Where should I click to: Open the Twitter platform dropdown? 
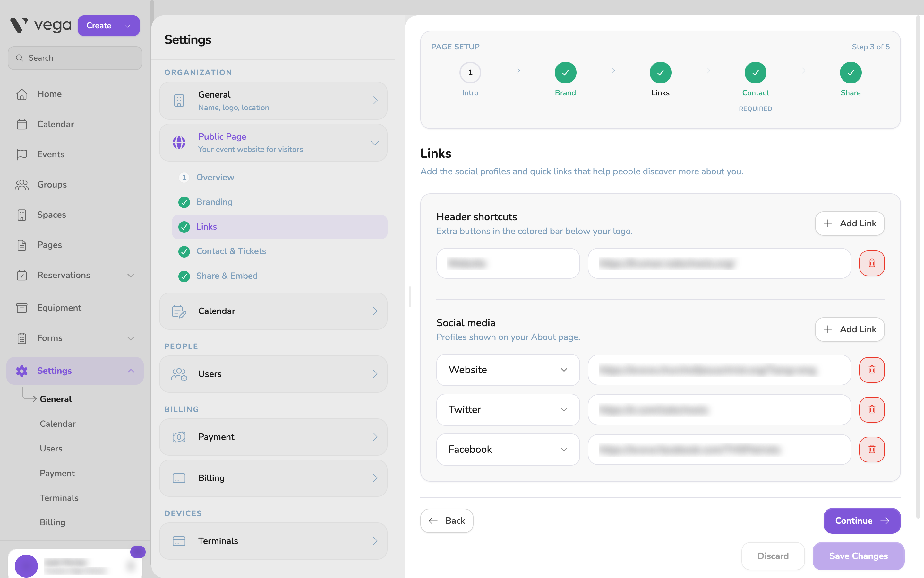pyautogui.click(x=508, y=409)
